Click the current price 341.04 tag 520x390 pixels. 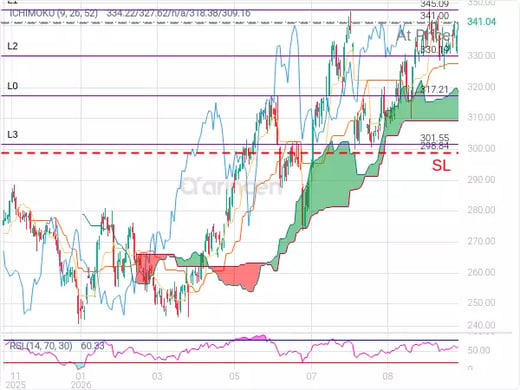pyautogui.click(x=481, y=22)
